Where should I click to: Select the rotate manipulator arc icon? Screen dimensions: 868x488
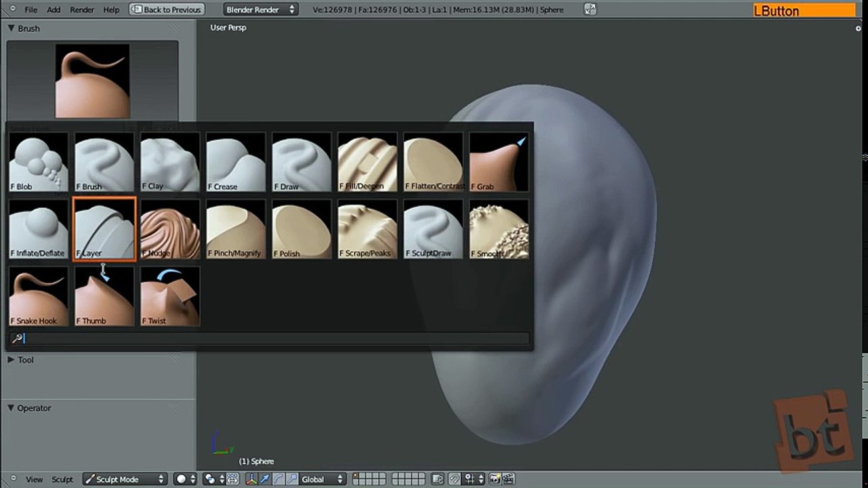(278, 479)
